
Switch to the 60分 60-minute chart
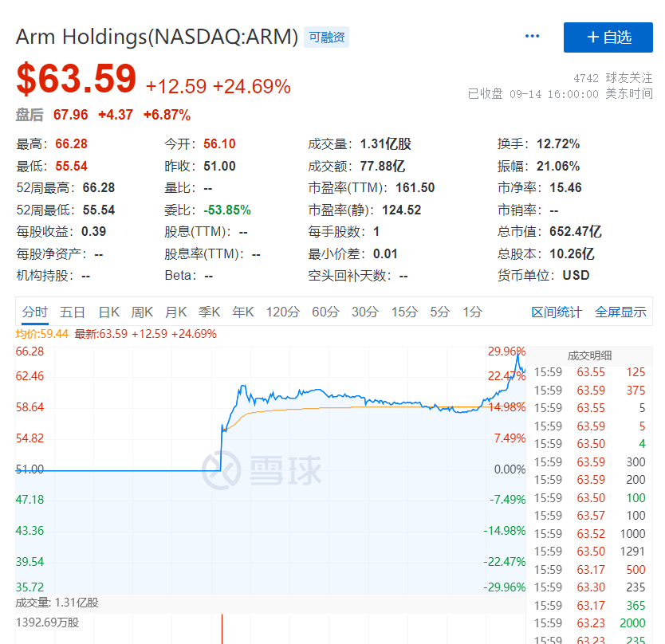[x=325, y=312]
